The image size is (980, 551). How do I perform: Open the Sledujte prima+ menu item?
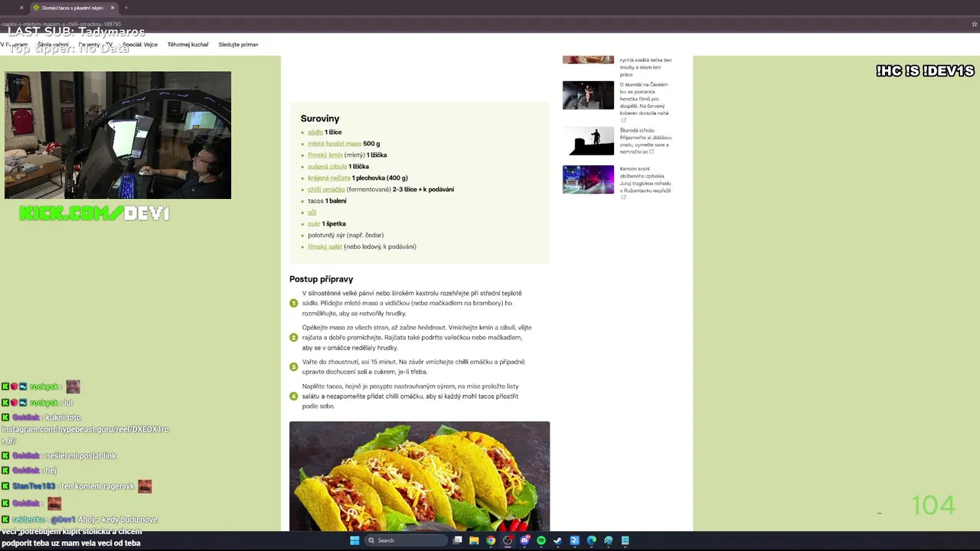(x=238, y=44)
